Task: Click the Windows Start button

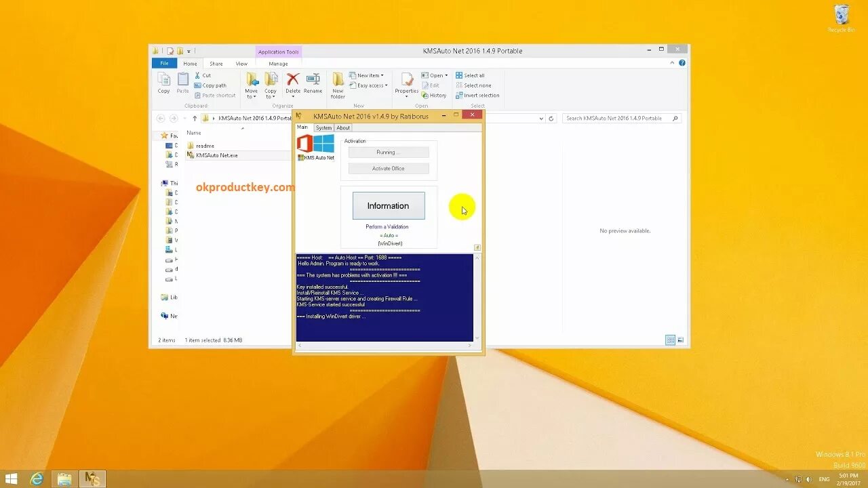Action: click(11, 479)
